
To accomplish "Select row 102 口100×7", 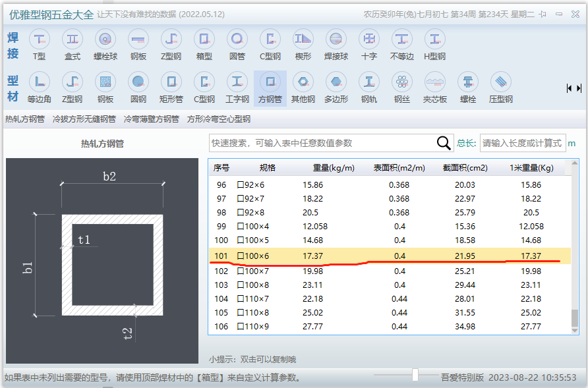I will click(390, 271).
